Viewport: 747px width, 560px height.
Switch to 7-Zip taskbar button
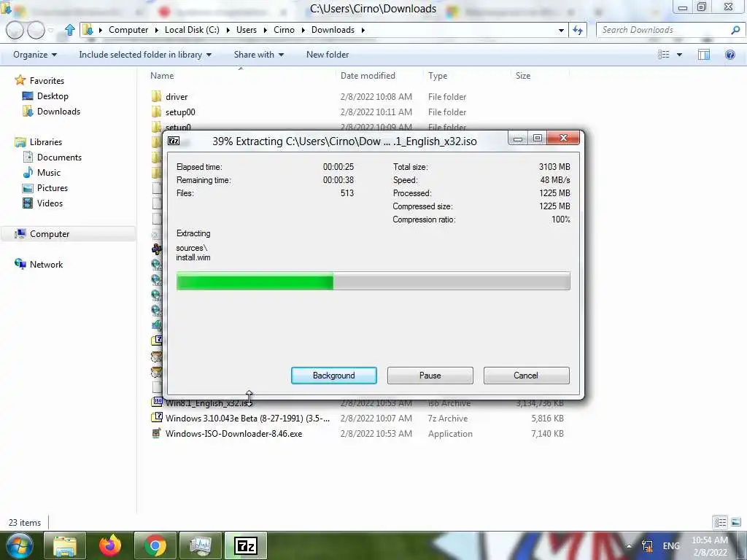click(246, 545)
